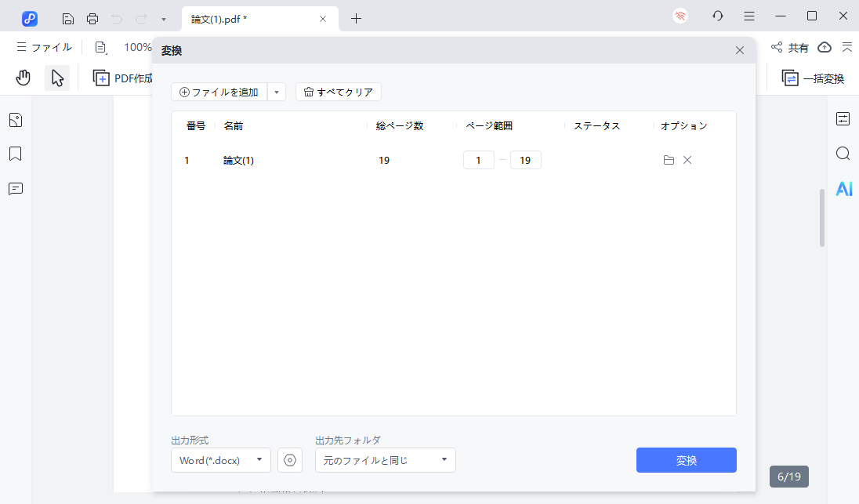Remove 論文(1) from the conversion list

click(x=687, y=160)
